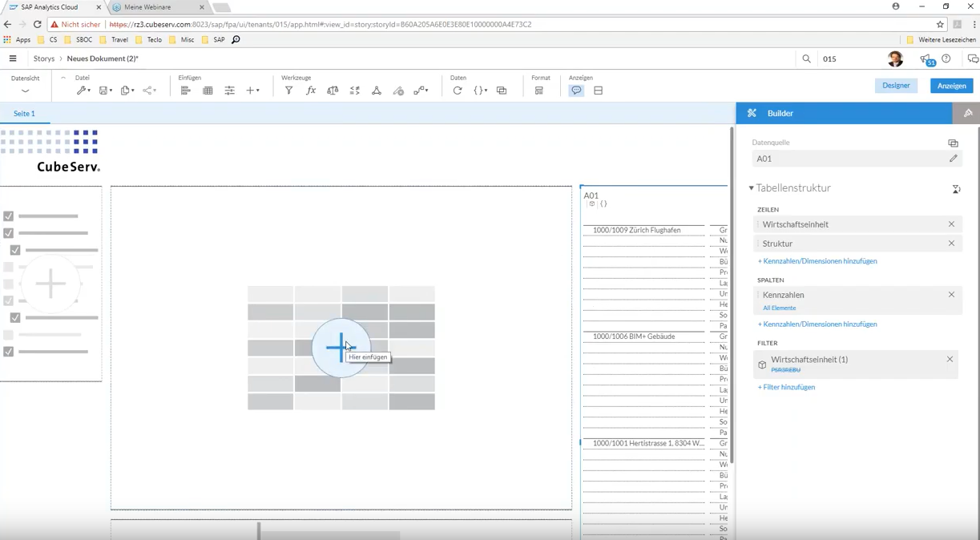980x540 pixels.
Task: Edit the A01 data source with the pencil icon
Action: (x=953, y=158)
